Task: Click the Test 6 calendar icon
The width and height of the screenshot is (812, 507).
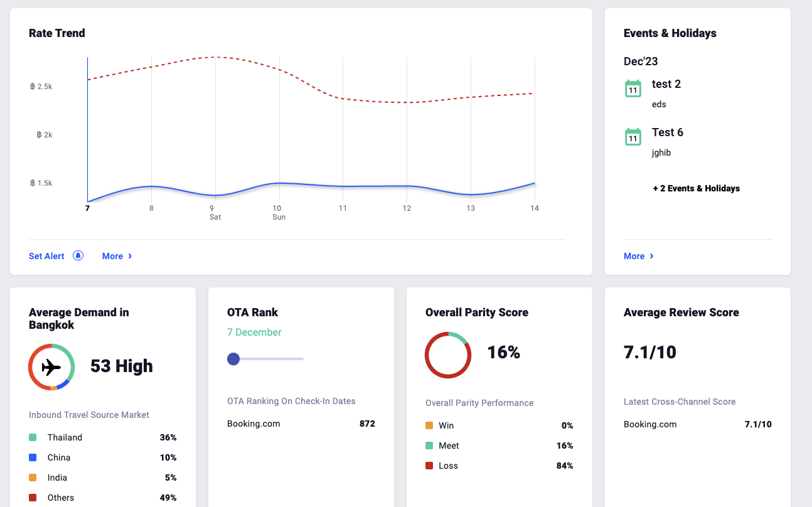Action: (633, 137)
